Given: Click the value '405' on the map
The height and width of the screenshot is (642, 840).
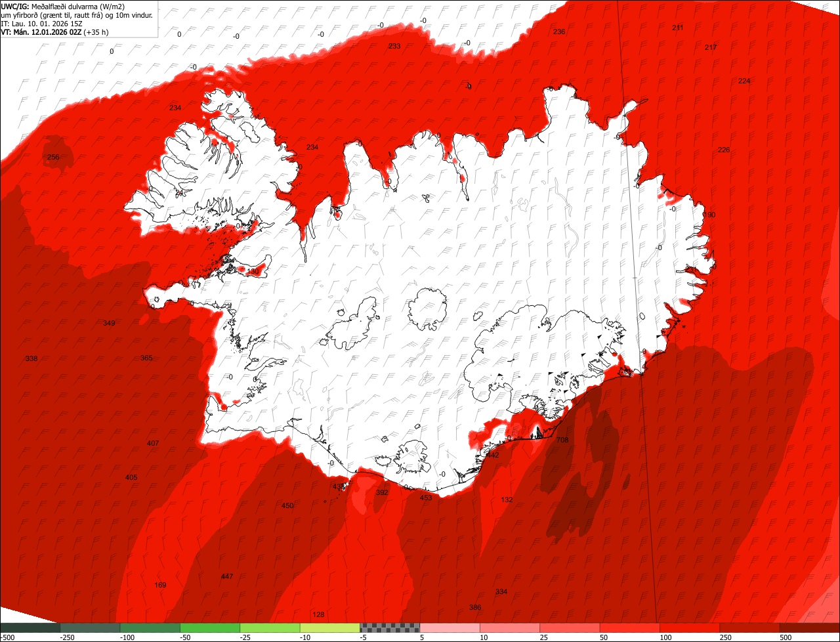Looking at the screenshot, I should tap(131, 477).
